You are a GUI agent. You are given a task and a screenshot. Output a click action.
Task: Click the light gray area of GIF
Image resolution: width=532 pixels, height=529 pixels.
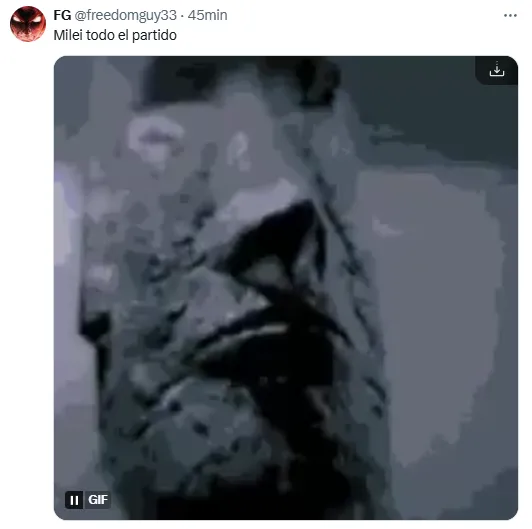438,305
